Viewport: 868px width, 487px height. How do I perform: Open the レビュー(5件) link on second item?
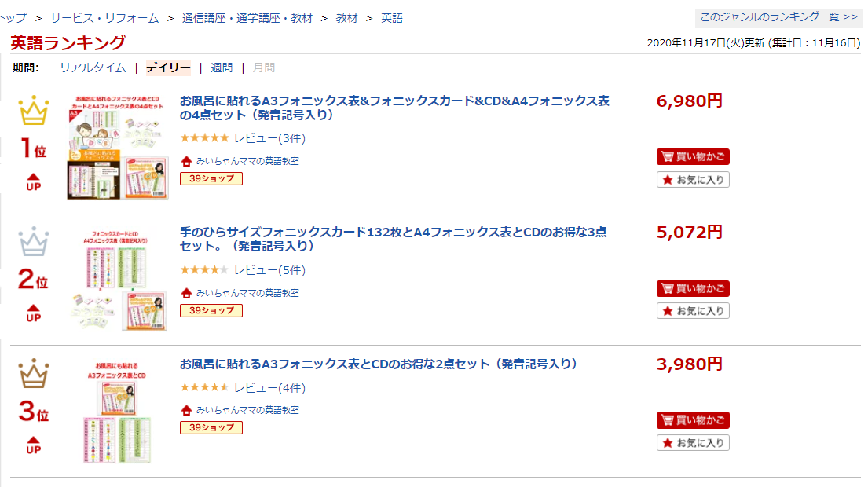click(x=269, y=270)
